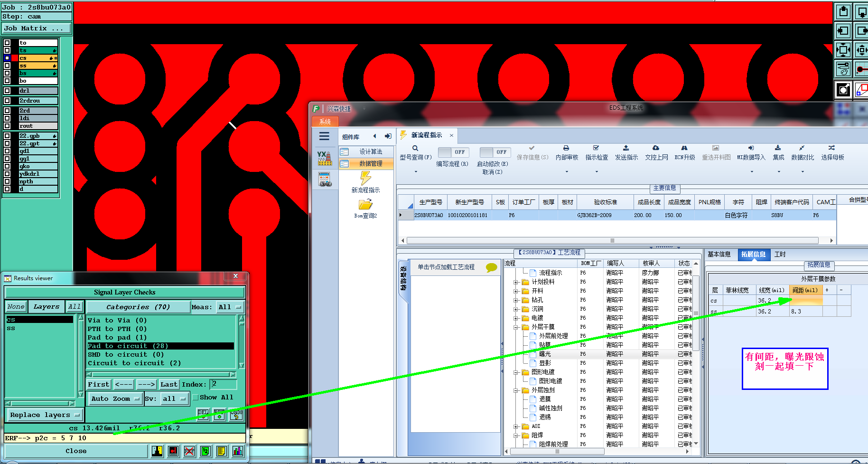Click the green numbered page icon
The width and height of the screenshot is (868, 464).
[205, 451]
